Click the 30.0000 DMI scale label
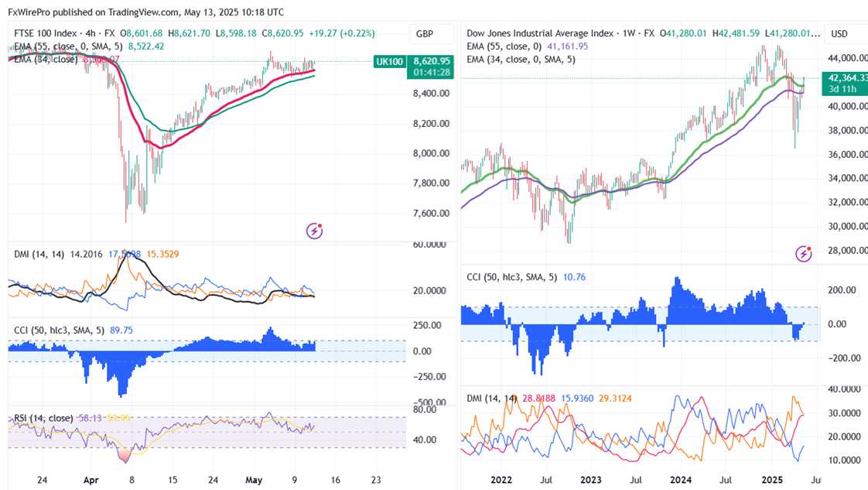This screenshot has height=490, width=868. point(844,413)
